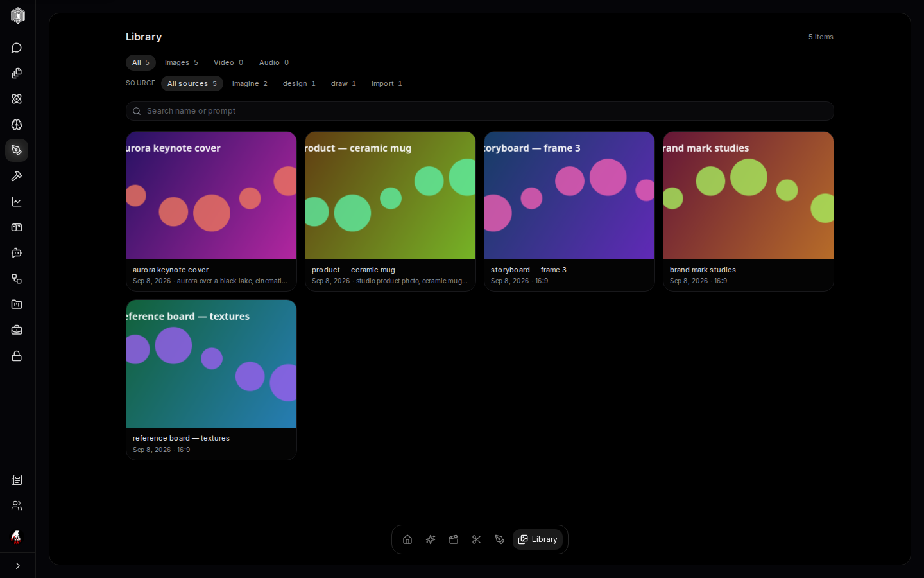Open the line chart analytics icon
The width and height of the screenshot is (924, 578).
[x=17, y=202]
